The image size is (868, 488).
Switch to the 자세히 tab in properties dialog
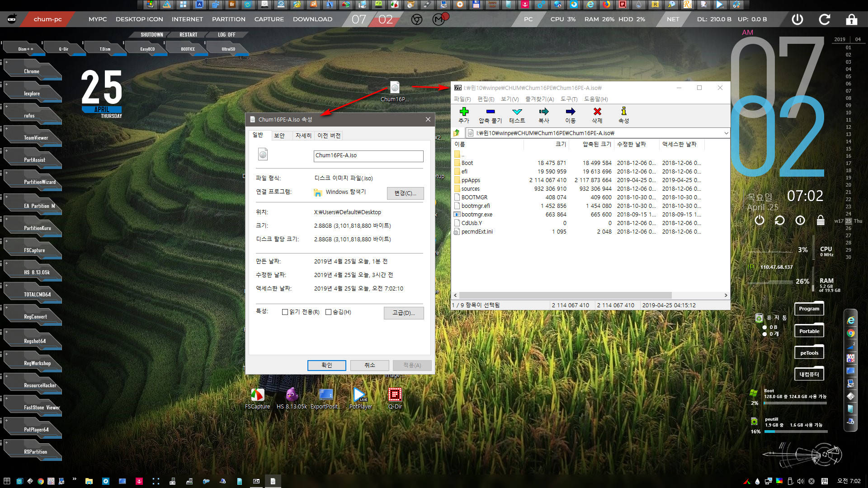click(x=303, y=136)
